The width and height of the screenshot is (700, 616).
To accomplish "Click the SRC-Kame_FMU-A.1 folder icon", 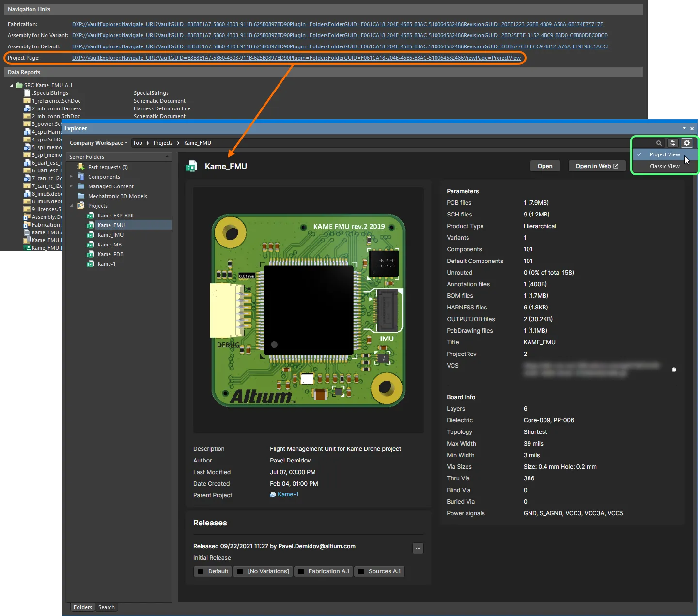I will click(x=19, y=85).
